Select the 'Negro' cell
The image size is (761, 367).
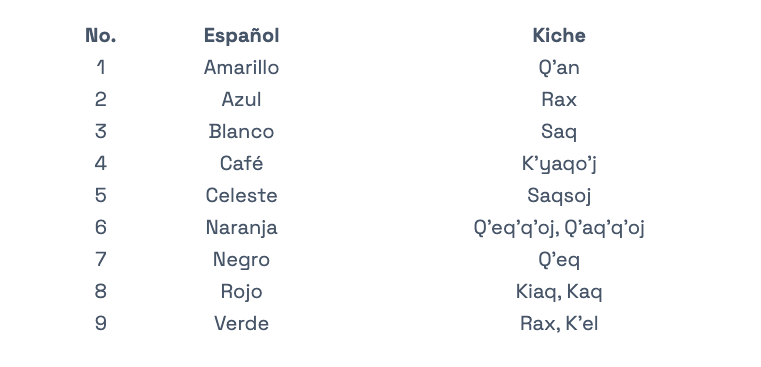241,260
